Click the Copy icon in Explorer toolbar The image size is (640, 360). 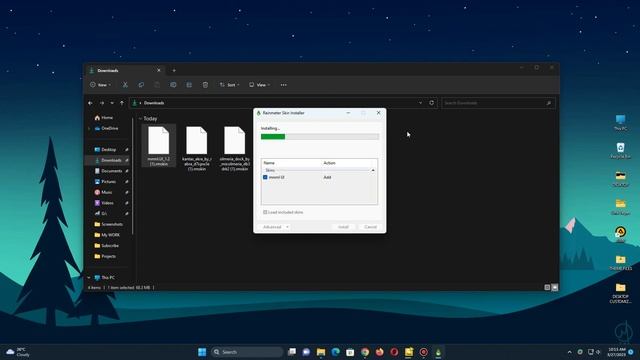click(x=141, y=85)
